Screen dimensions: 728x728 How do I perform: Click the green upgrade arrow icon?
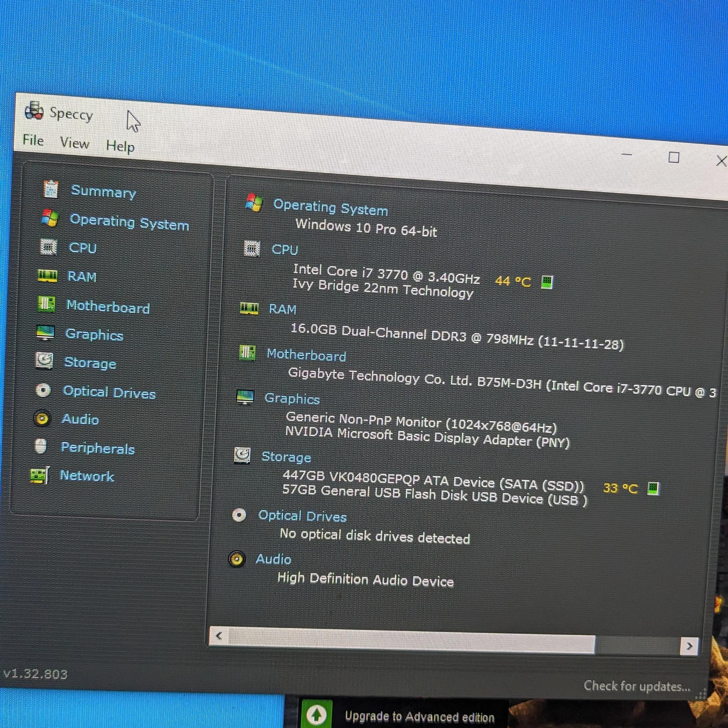[317, 714]
